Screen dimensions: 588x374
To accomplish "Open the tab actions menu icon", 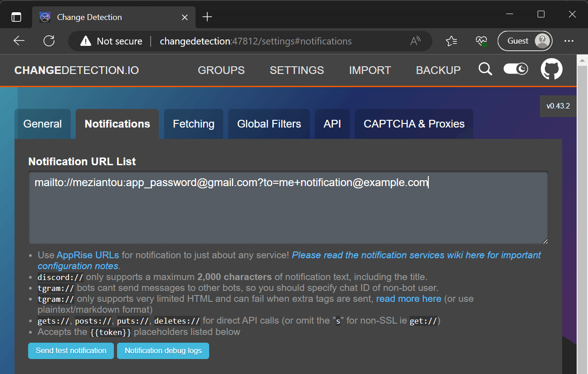I will tap(16, 17).
